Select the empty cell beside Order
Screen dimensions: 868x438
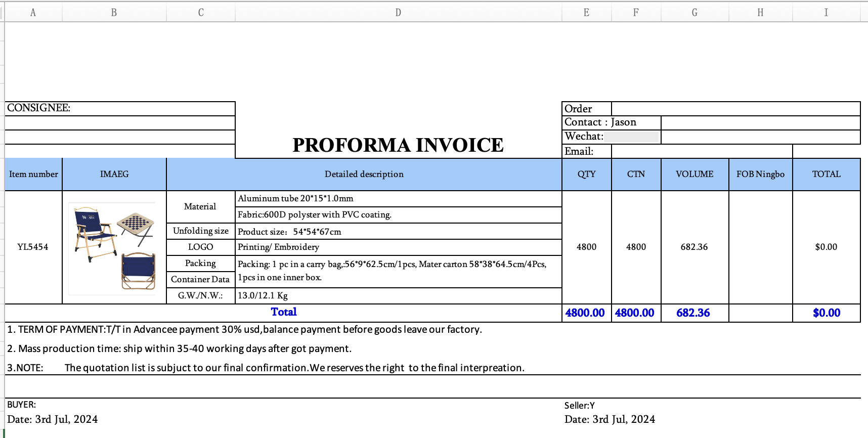click(x=735, y=109)
